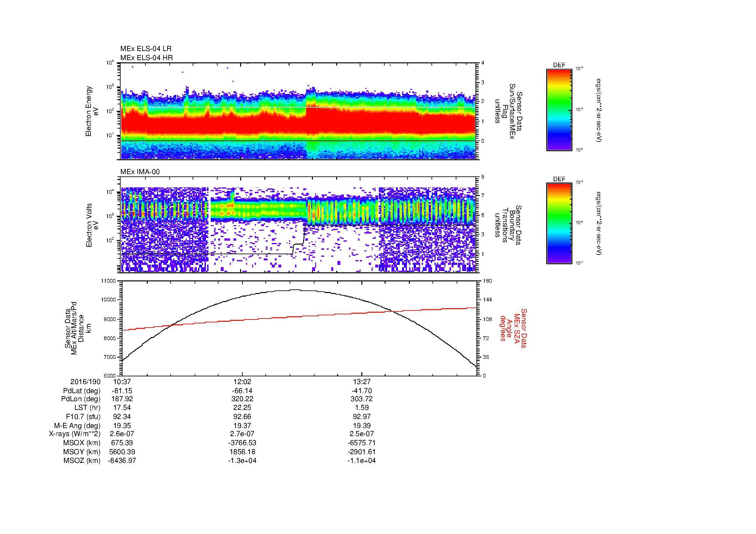
Task: Click MSOZ value '-8436.97'
Action: (122, 461)
